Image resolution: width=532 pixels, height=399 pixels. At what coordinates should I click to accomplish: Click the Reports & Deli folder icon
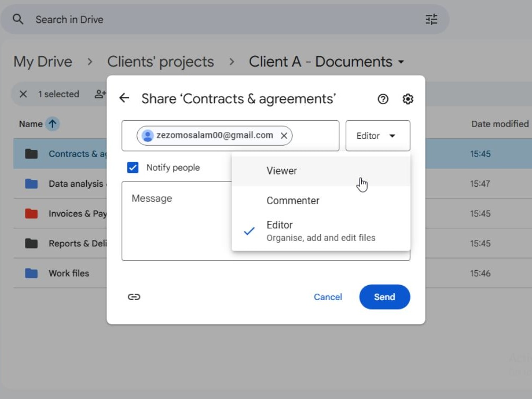tap(31, 243)
